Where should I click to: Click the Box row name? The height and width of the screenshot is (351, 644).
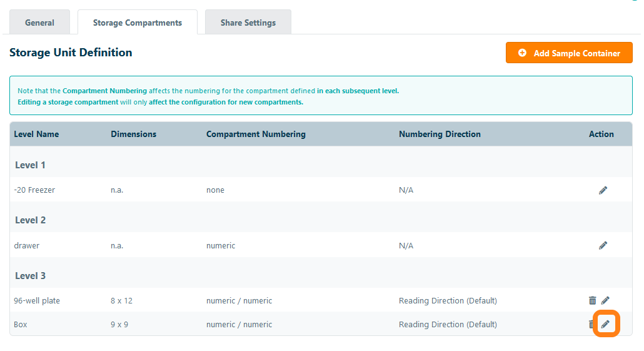[x=21, y=325]
